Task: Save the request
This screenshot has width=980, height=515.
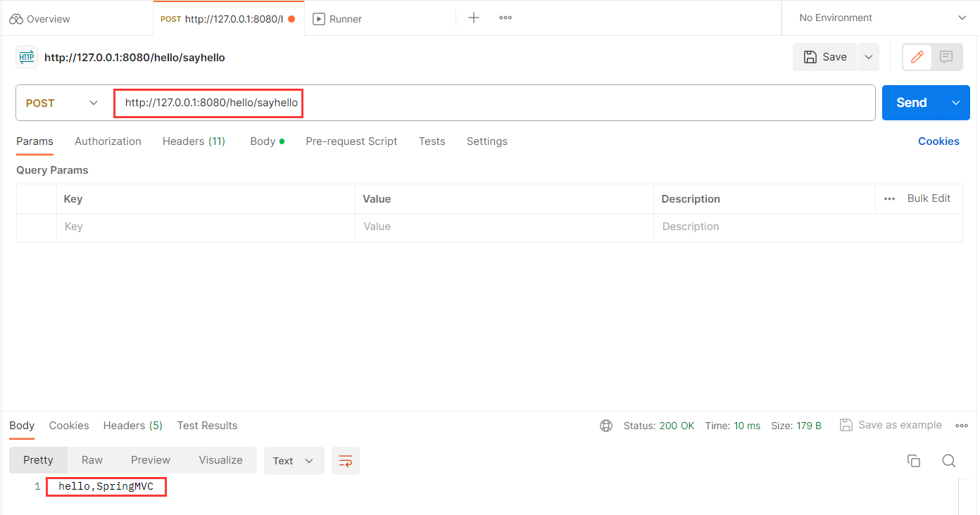Action: coord(825,57)
